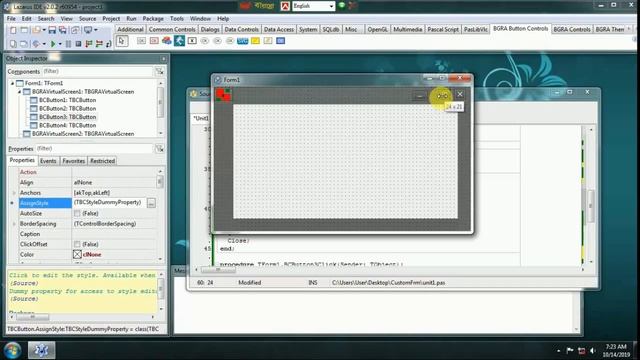Clear the Properties filter icon
640x360 pixels.
(160, 149)
